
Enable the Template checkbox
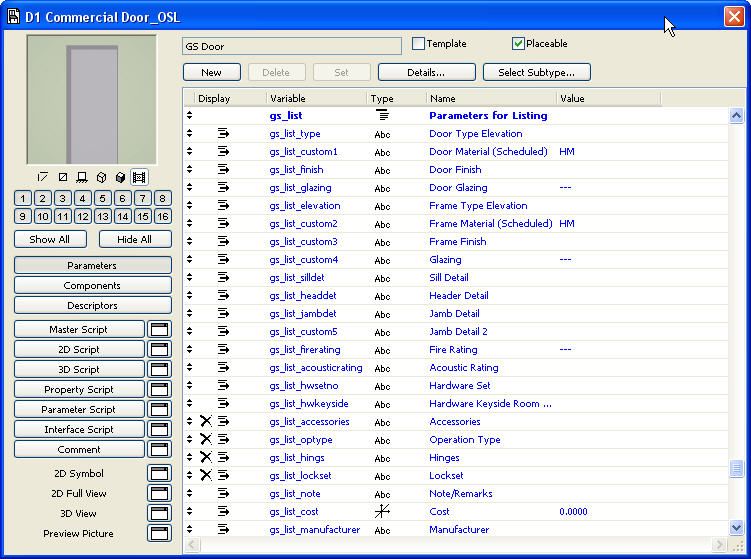tap(419, 44)
